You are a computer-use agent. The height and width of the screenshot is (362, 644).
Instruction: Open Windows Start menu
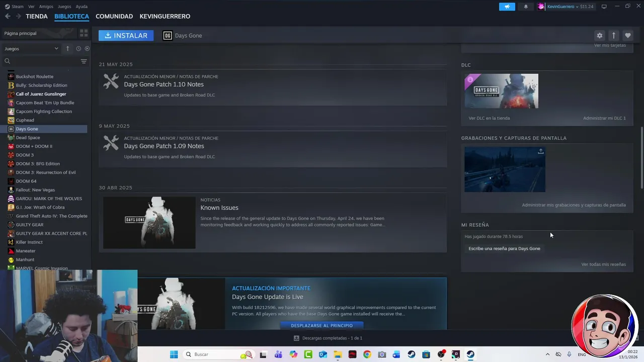[174, 354]
